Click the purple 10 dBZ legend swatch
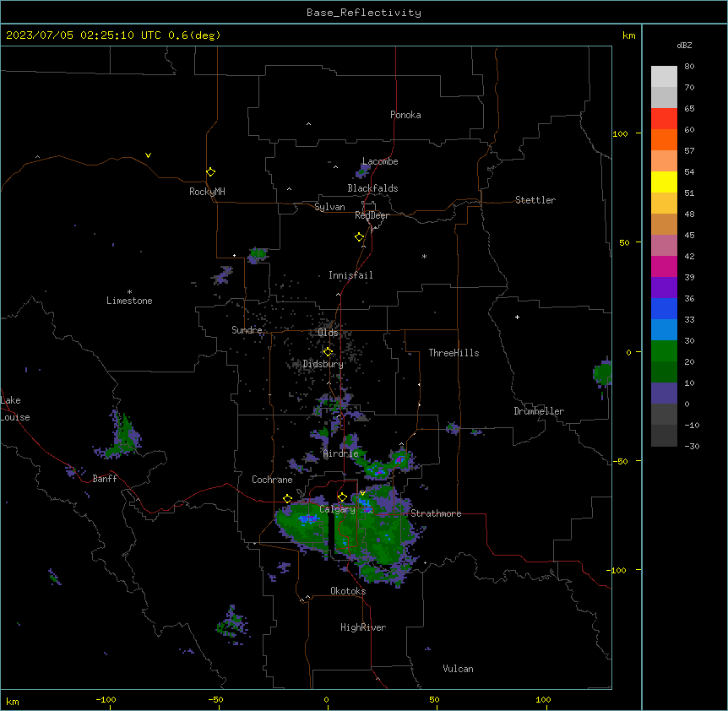Screen dimensions: 728x711 coord(664,393)
